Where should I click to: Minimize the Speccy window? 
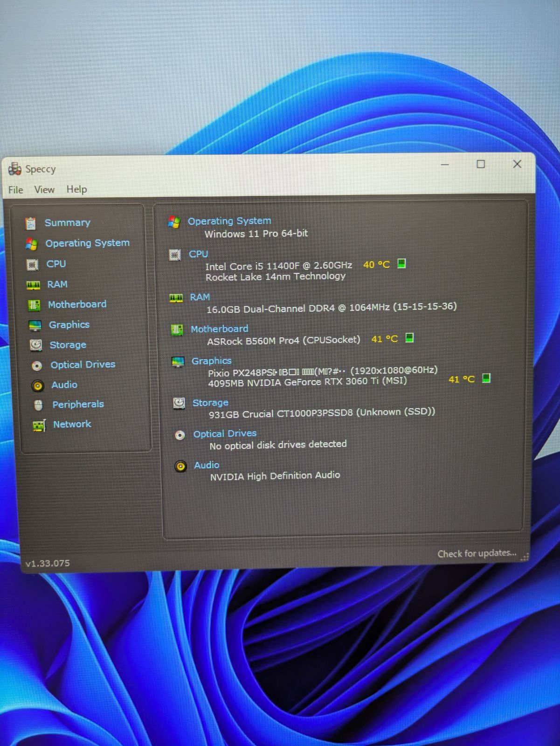[x=445, y=164]
